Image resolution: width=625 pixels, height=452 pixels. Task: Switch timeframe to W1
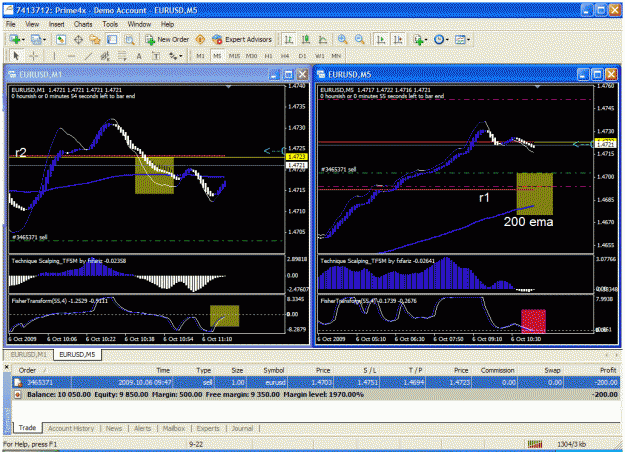[319, 56]
